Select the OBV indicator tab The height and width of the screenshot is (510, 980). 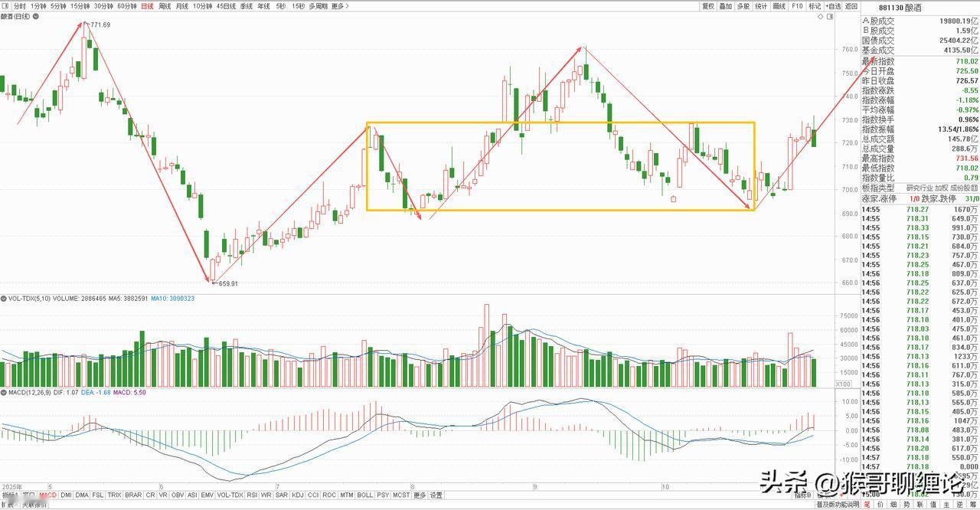tap(178, 495)
